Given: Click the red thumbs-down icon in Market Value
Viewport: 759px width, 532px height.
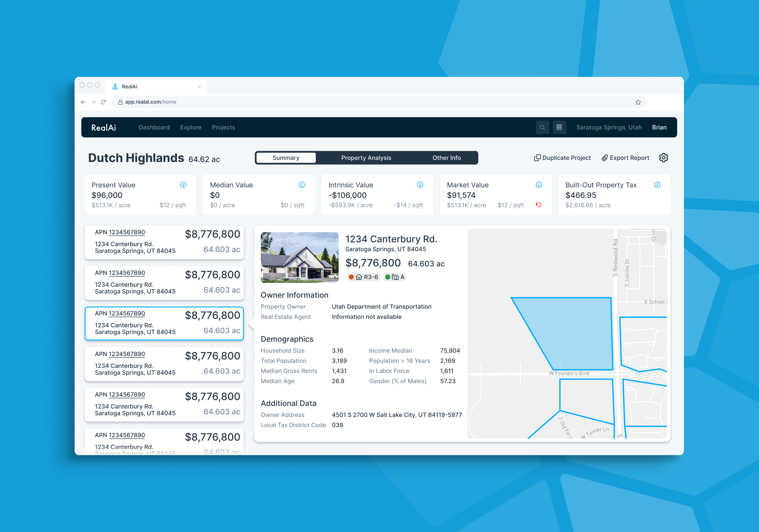Looking at the screenshot, I should pos(539,205).
